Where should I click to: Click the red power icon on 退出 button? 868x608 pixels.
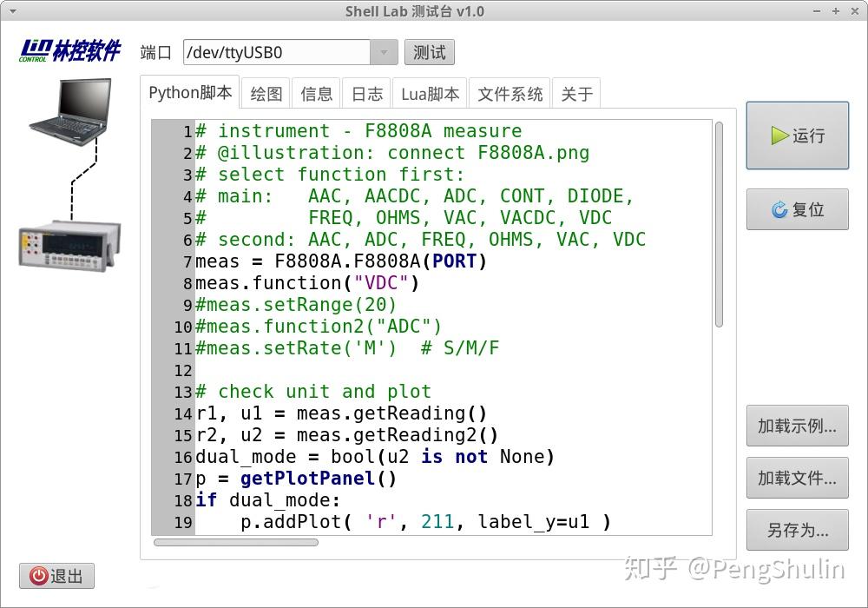coord(39,576)
